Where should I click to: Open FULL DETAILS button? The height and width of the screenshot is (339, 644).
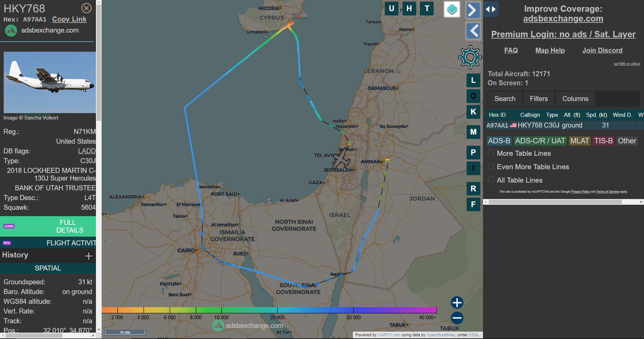pos(48,226)
